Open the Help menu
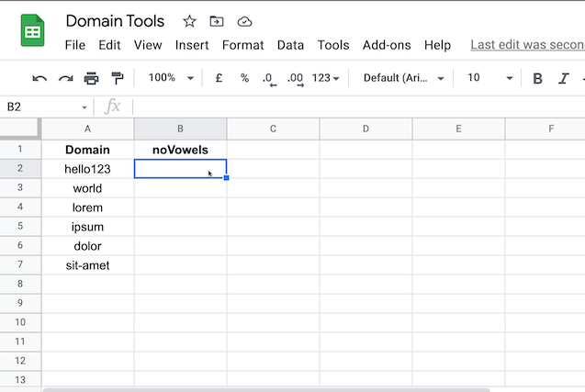 [x=437, y=45]
